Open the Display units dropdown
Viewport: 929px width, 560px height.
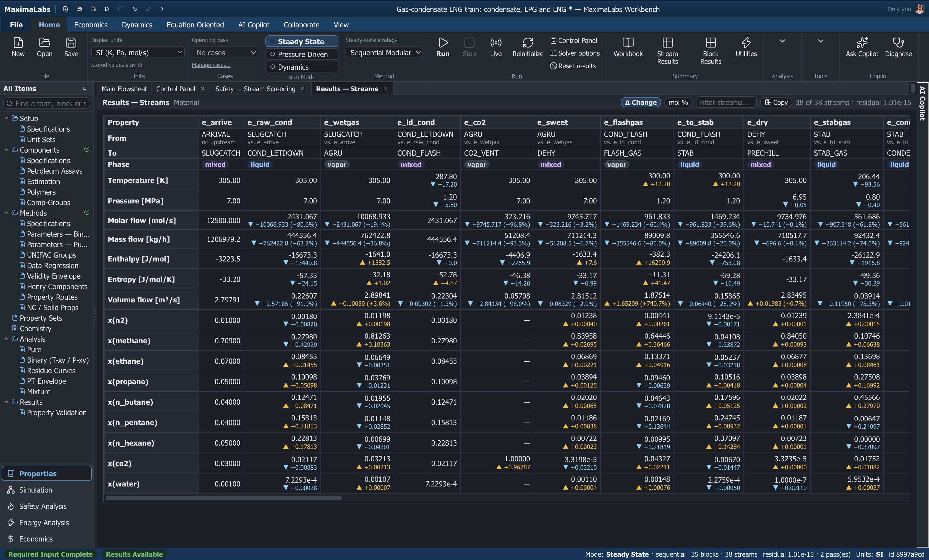pyautogui.click(x=138, y=53)
